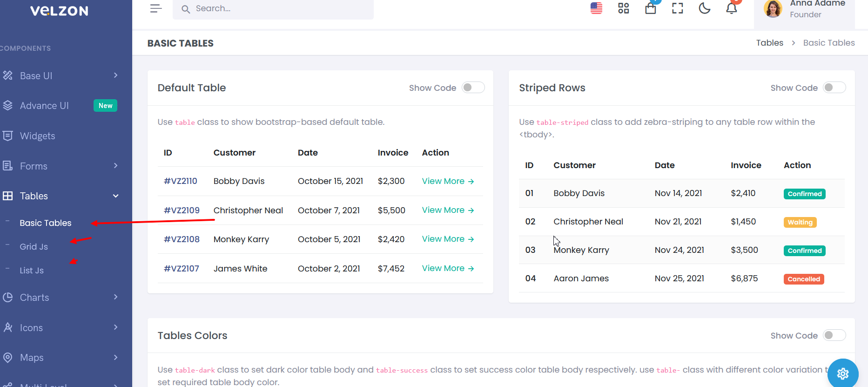Switch to dark mode moon icon
868x387 pixels.
click(x=705, y=8)
